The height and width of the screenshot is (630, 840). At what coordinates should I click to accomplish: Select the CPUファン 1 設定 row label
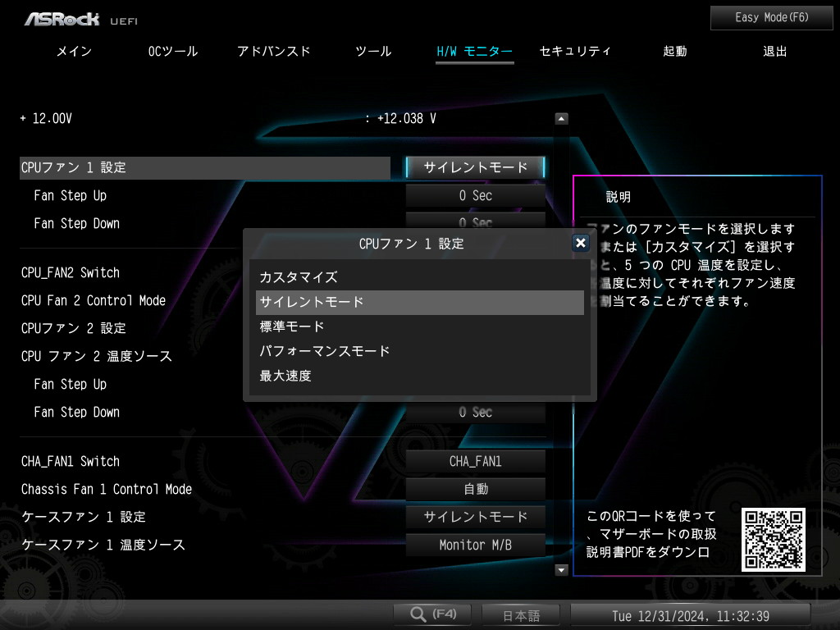click(204, 167)
